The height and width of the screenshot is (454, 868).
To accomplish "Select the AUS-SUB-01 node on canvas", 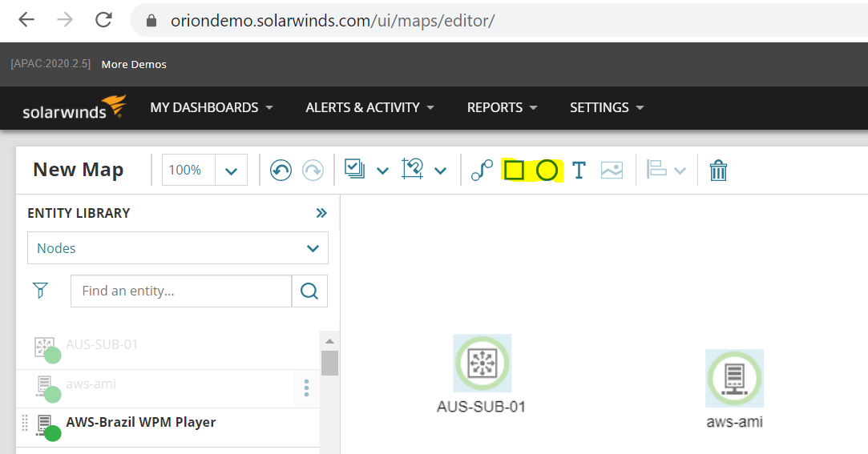I will point(482,363).
